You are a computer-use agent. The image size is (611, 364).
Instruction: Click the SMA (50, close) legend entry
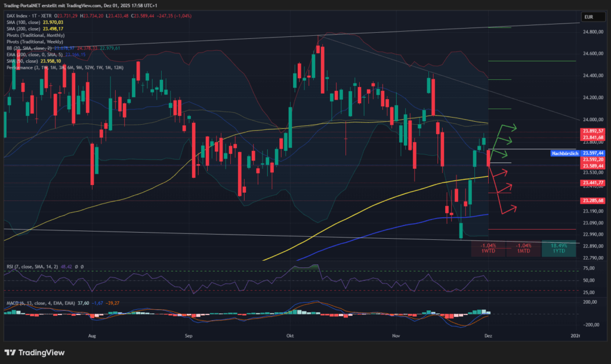pos(33,61)
